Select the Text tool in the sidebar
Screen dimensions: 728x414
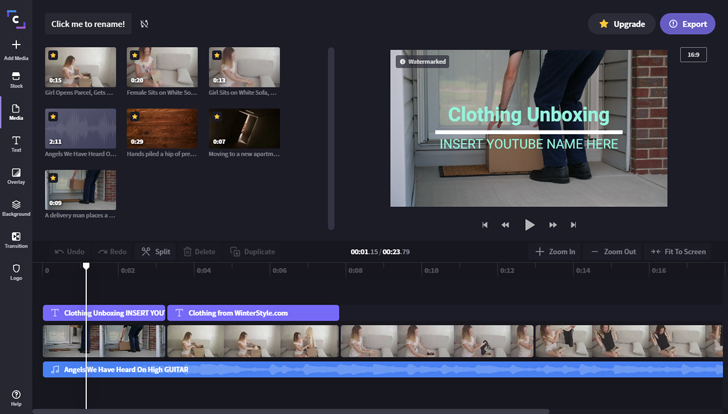click(x=16, y=143)
